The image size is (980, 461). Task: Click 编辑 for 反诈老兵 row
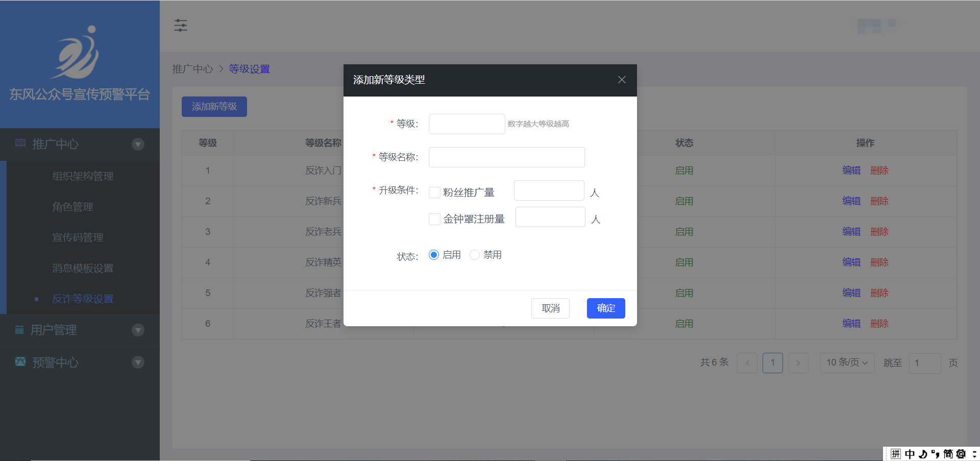click(851, 232)
